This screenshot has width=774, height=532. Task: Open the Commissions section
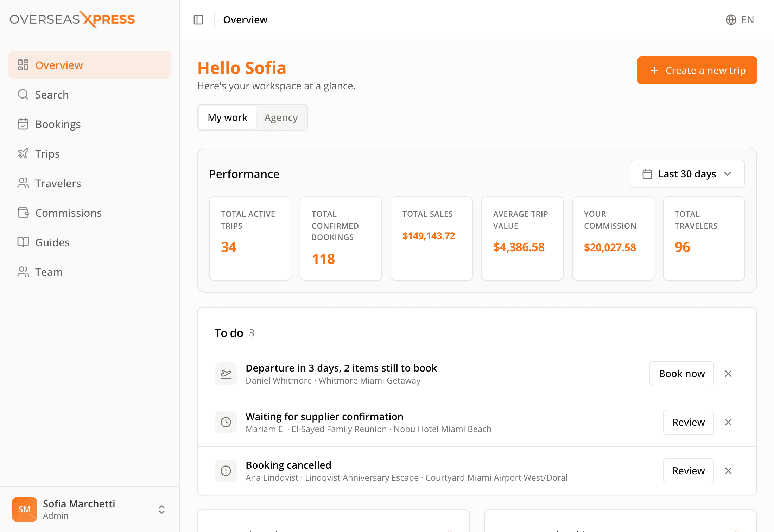(x=90, y=213)
